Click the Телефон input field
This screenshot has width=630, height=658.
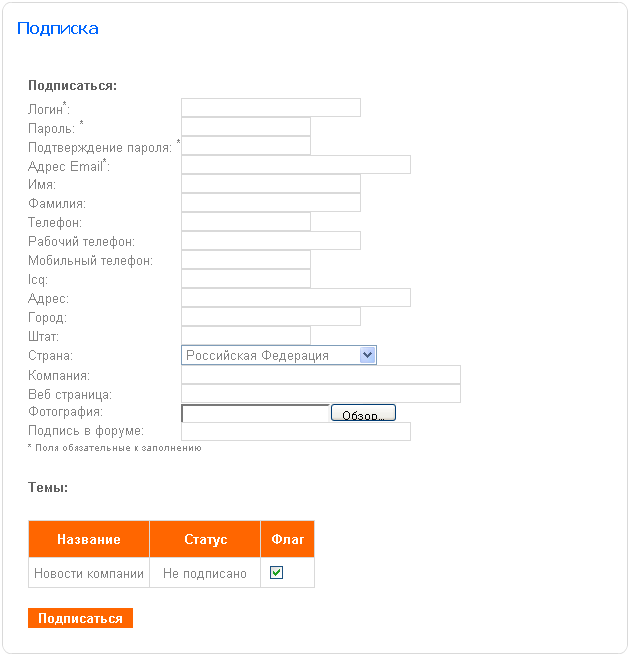pos(245,222)
